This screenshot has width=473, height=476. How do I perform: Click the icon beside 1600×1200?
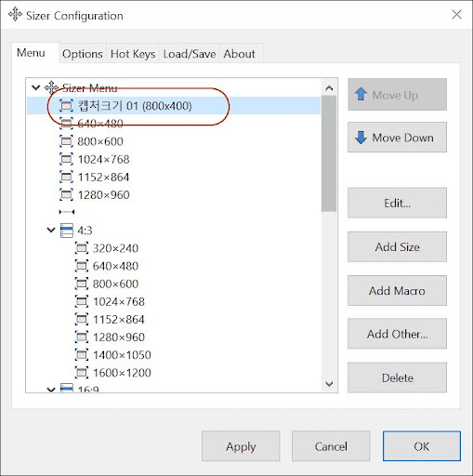82,372
